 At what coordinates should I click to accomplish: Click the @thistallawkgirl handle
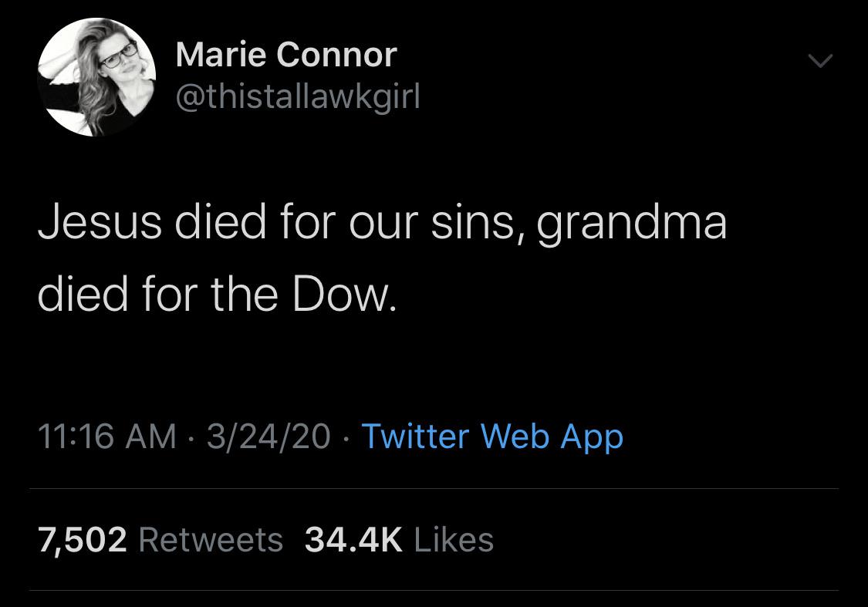(x=298, y=96)
